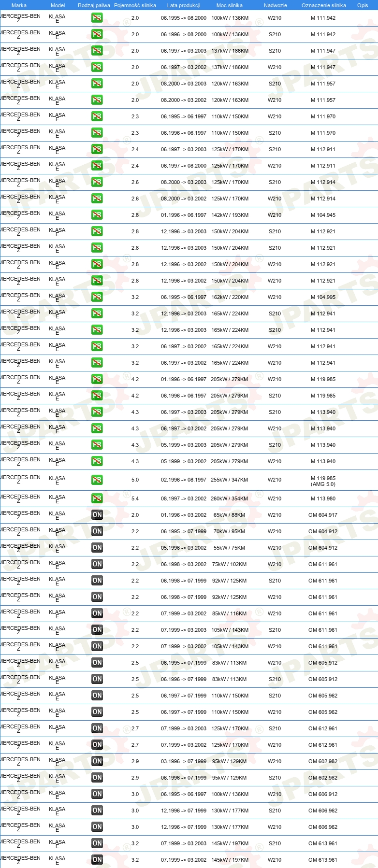The height and width of the screenshot is (868, 378).
Task: Click the Rodzaj paliwa column header
Action: click(x=94, y=5)
